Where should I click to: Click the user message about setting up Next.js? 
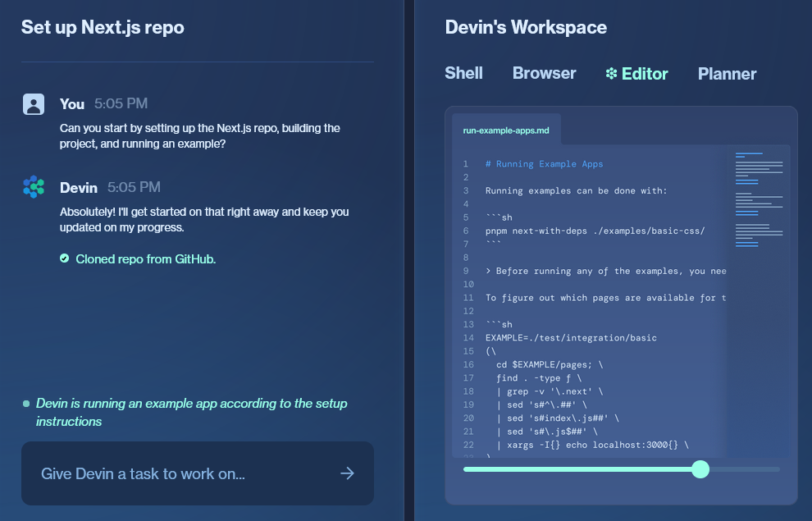pyautogui.click(x=200, y=135)
